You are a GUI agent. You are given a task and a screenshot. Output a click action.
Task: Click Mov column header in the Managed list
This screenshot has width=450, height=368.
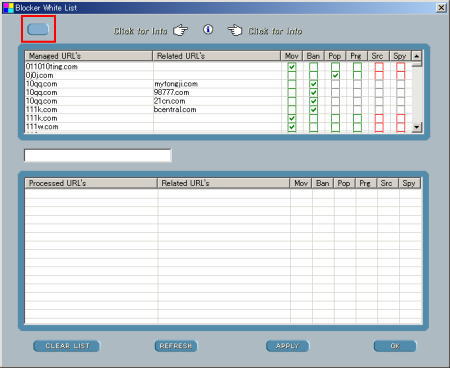pos(292,56)
